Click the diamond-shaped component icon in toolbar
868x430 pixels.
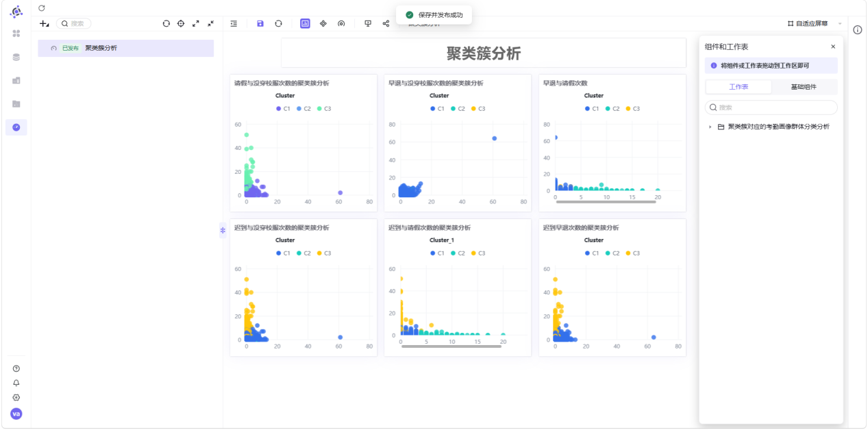click(x=323, y=23)
